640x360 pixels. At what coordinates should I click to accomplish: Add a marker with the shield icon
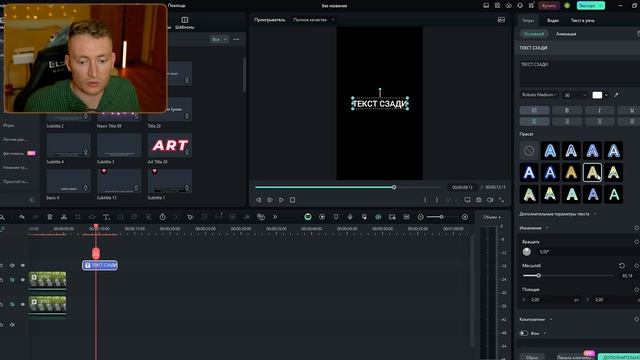coord(336,217)
